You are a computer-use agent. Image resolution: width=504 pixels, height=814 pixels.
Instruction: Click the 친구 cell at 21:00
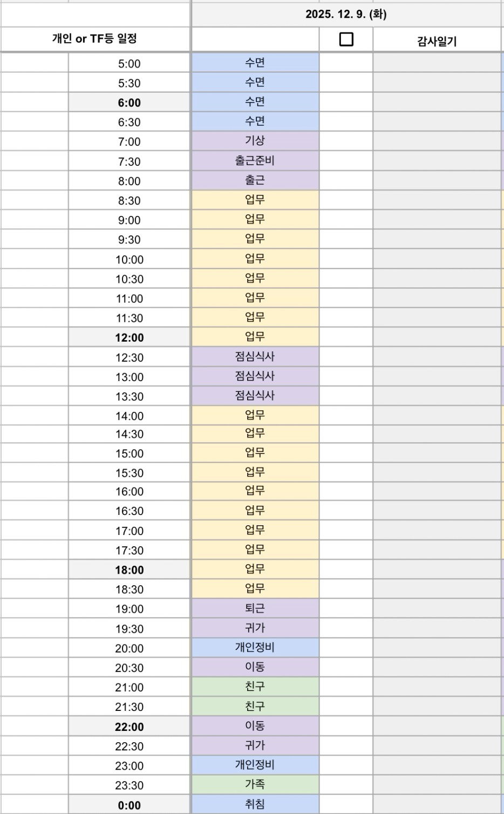tap(255, 687)
